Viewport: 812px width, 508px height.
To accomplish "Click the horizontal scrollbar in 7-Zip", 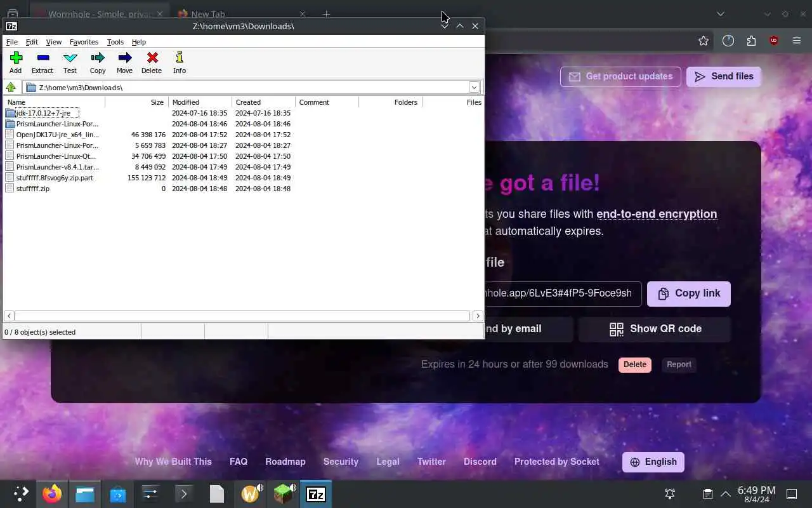I will pos(242,316).
